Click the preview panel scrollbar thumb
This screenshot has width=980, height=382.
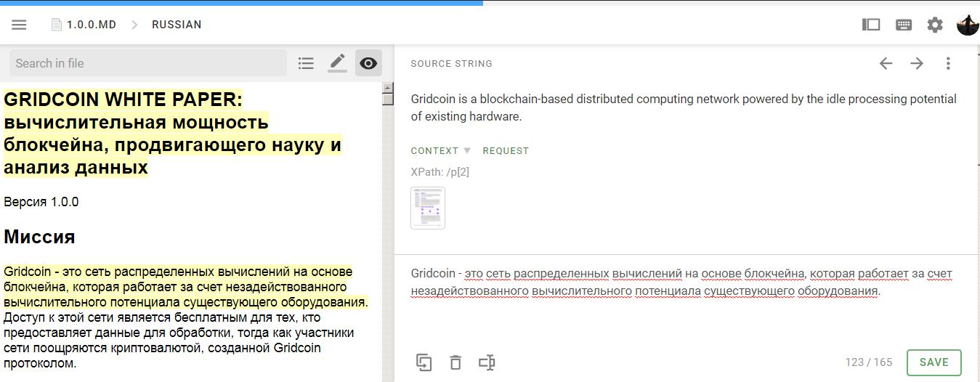pyautogui.click(x=388, y=99)
